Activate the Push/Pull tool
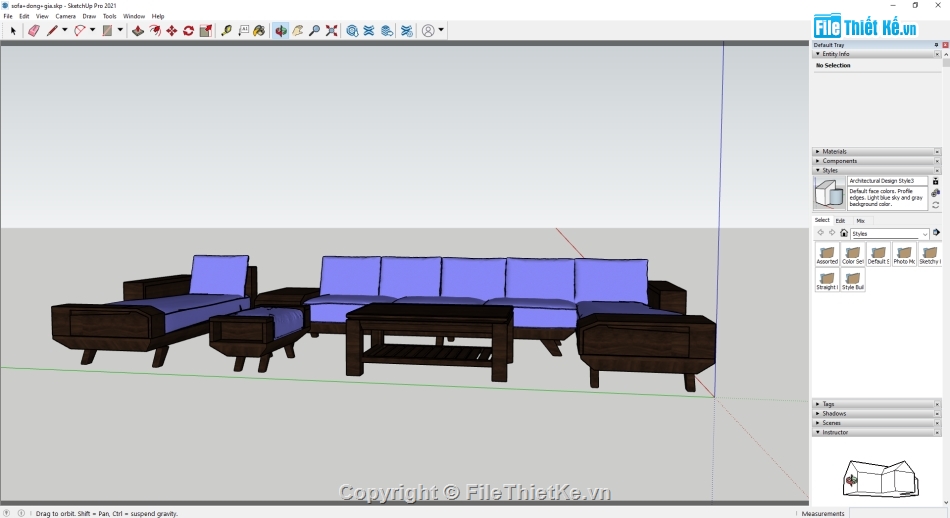This screenshot has width=950, height=518. 138,30
